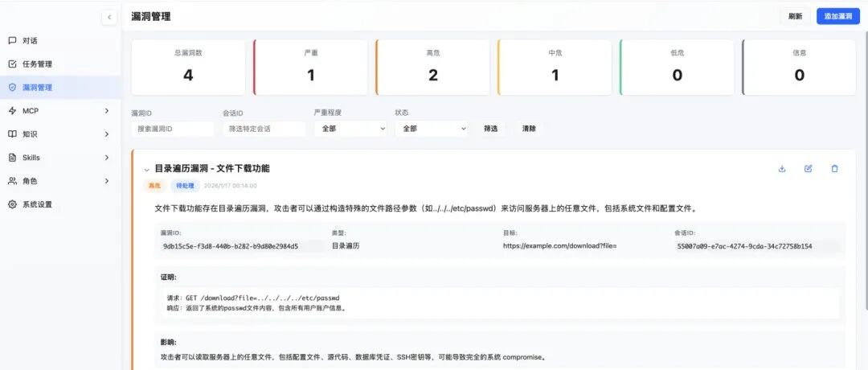Click the 高危 severity tag
The width and height of the screenshot is (868, 370).
tap(154, 186)
